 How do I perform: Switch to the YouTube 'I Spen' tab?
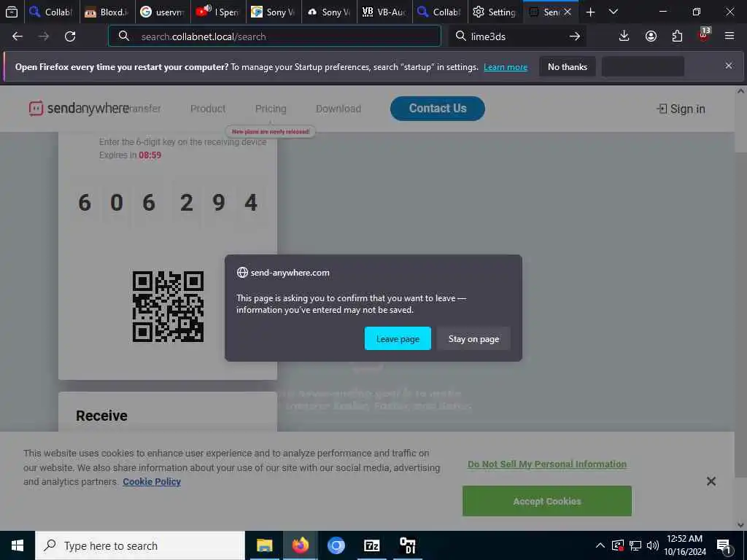point(218,12)
